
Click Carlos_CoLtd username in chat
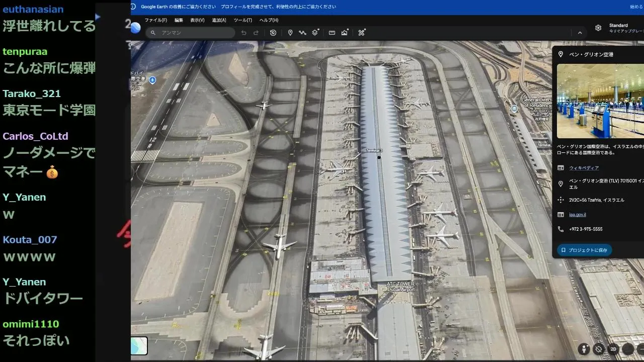click(35, 136)
